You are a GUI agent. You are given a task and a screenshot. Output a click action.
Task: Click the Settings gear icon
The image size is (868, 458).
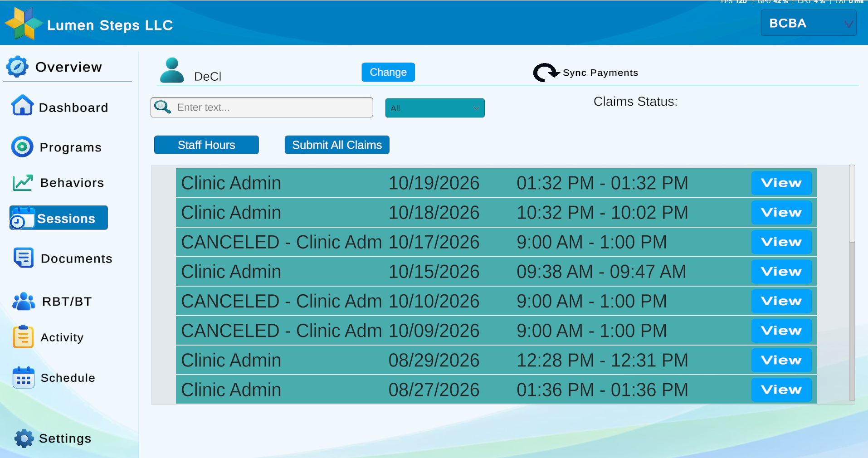pyautogui.click(x=24, y=439)
